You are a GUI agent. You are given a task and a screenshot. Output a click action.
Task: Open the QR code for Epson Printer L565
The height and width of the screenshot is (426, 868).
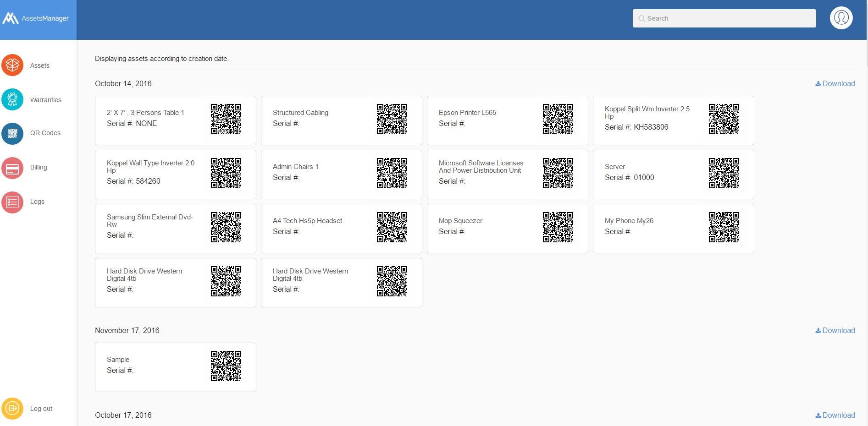click(558, 120)
